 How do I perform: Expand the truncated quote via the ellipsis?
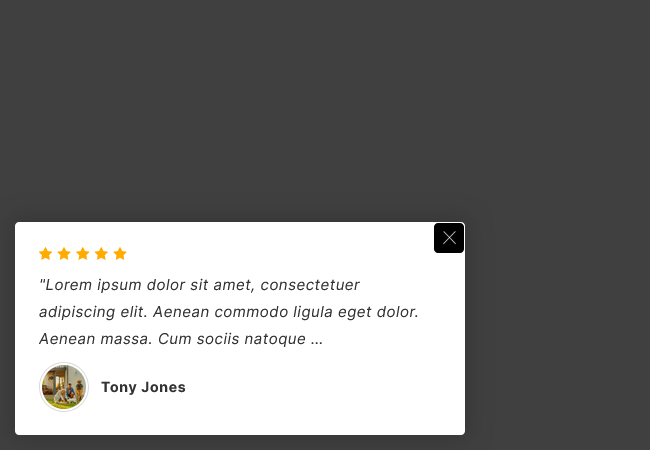317,340
